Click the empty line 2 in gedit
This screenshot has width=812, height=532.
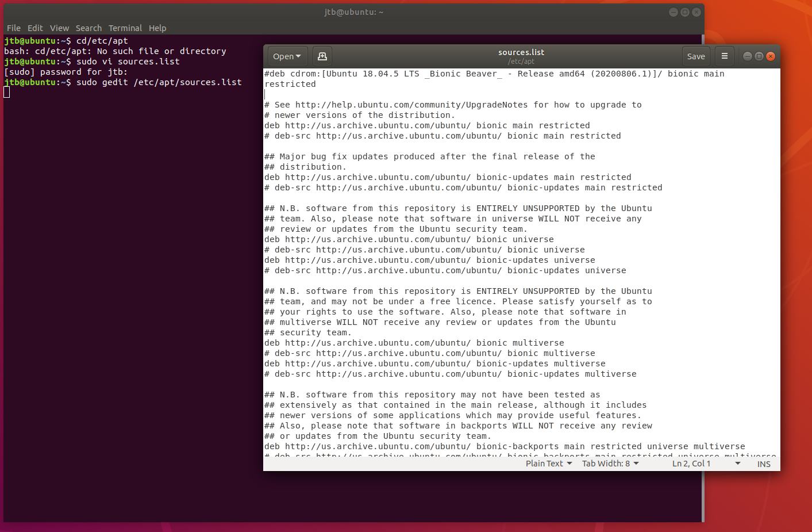click(x=522, y=94)
